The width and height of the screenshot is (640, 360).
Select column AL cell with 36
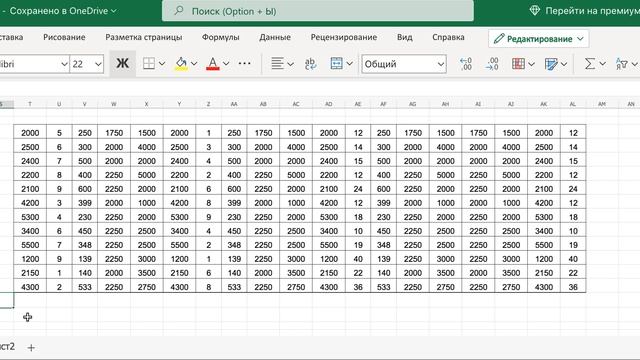pyautogui.click(x=573, y=287)
